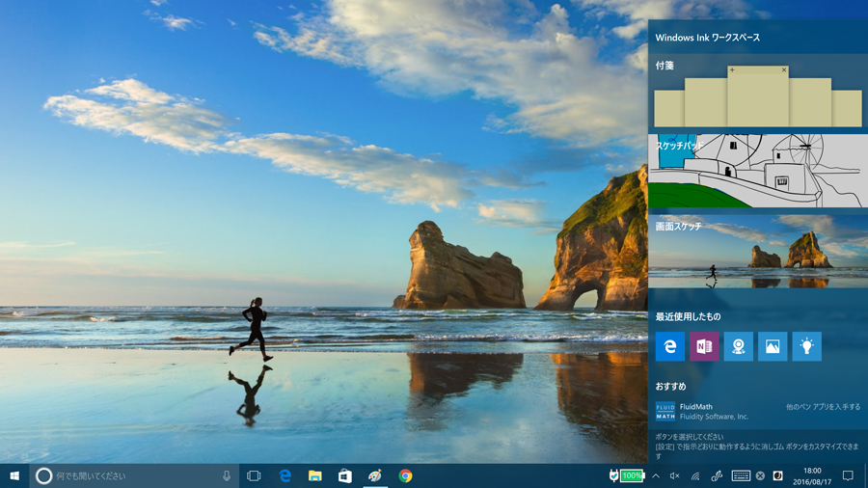Image resolution: width=868 pixels, height=488 pixels.
Task: Unmute the speaker volume icon in tray
Action: 675,475
